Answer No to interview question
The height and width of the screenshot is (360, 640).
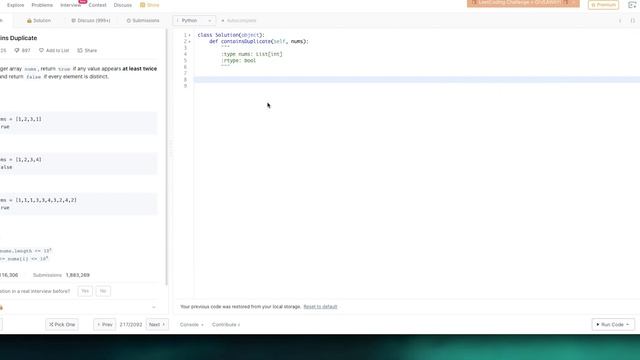(x=103, y=291)
